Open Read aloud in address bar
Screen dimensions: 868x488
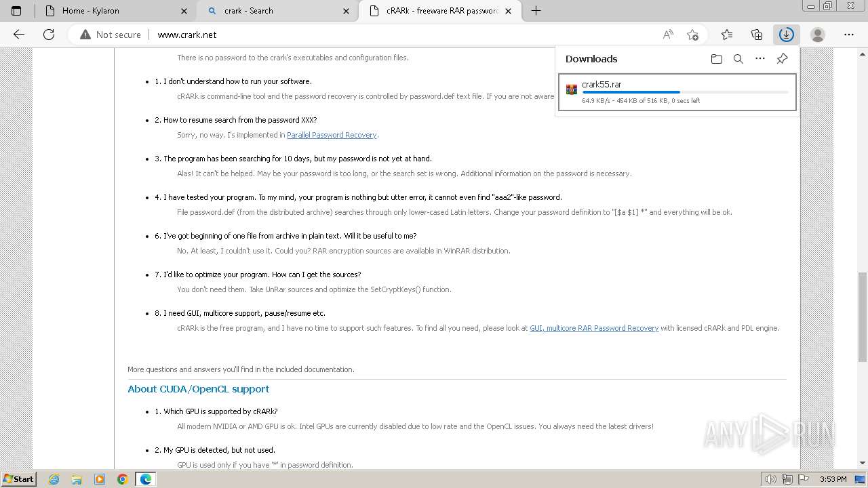point(668,35)
